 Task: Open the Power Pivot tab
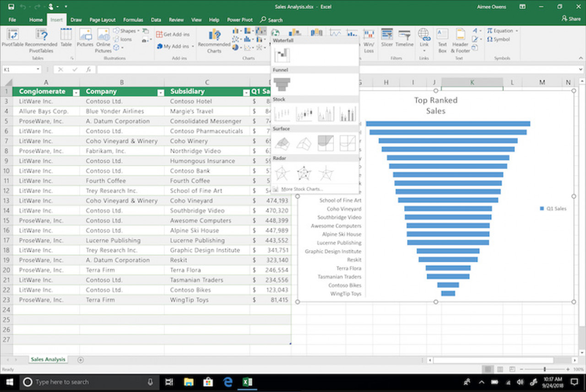[x=239, y=20]
